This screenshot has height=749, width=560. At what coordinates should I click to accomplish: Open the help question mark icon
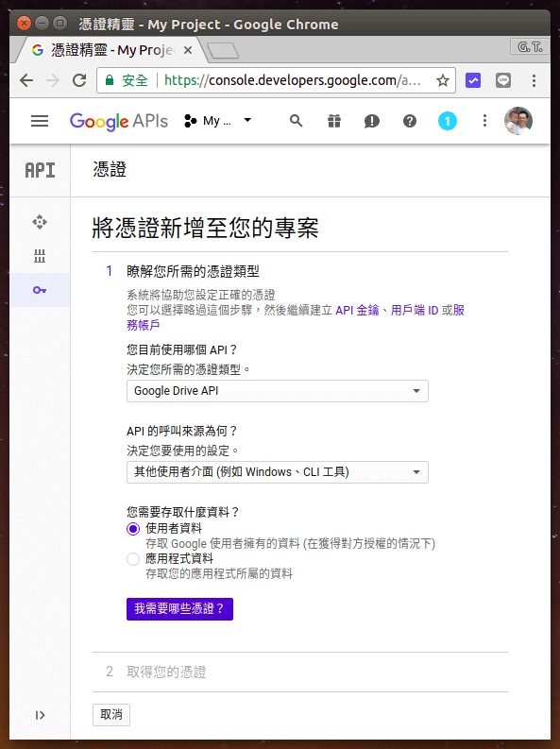pos(410,121)
